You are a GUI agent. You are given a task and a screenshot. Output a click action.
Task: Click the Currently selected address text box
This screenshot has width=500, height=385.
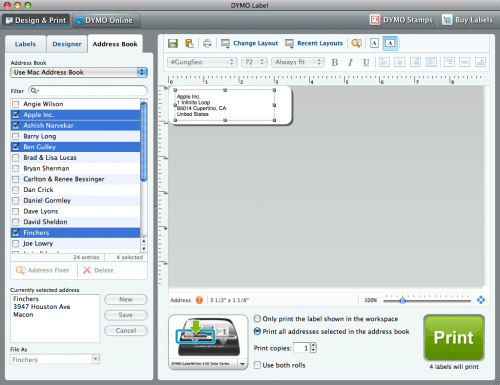tap(55, 318)
